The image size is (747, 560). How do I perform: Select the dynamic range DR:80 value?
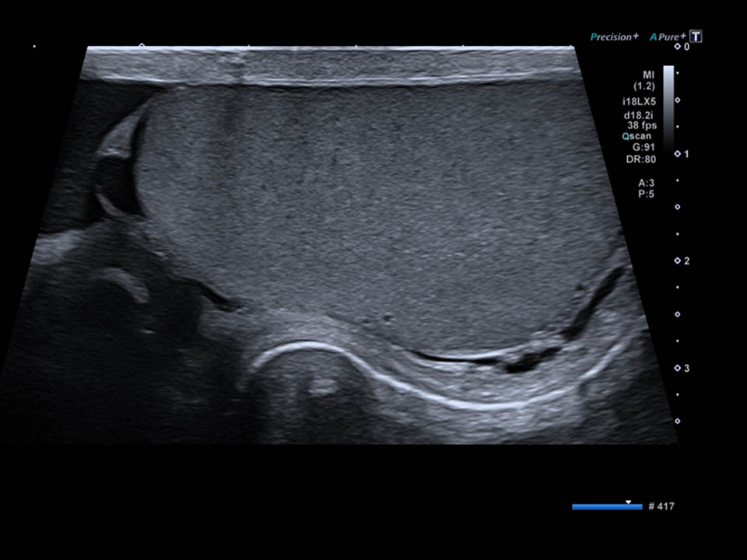[640, 159]
